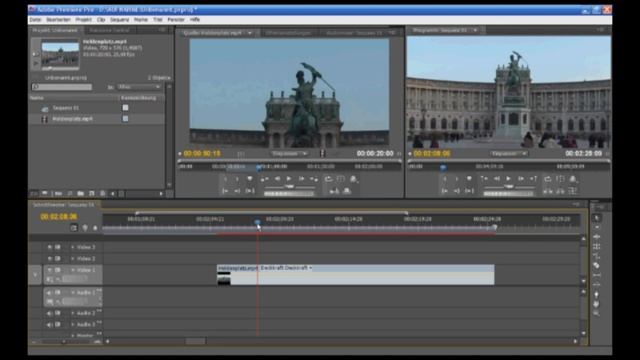This screenshot has height=360, width=640.
Task: Set in point in Source monitor
Action: (x=225, y=179)
